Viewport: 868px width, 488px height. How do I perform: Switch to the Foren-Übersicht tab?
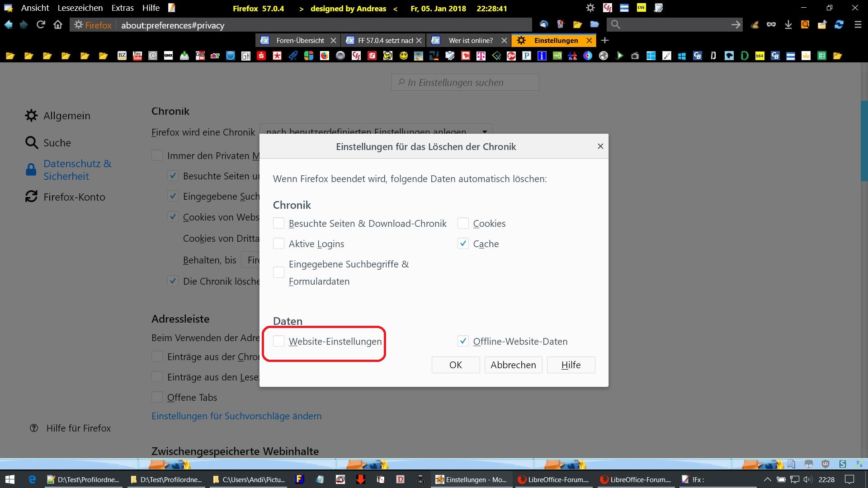pyautogui.click(x=300, y=41)
